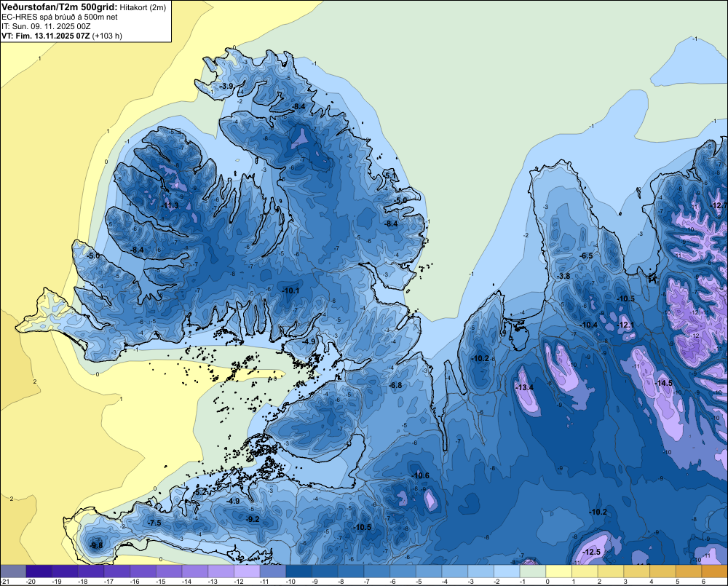Click the -10.4 temperature label

(x=589, y=325)
